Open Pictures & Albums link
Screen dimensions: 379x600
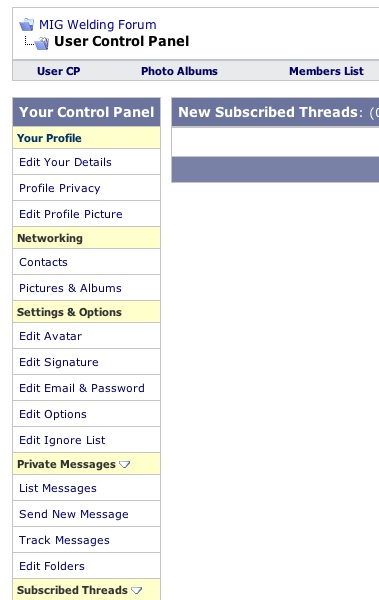pos(70,288)
